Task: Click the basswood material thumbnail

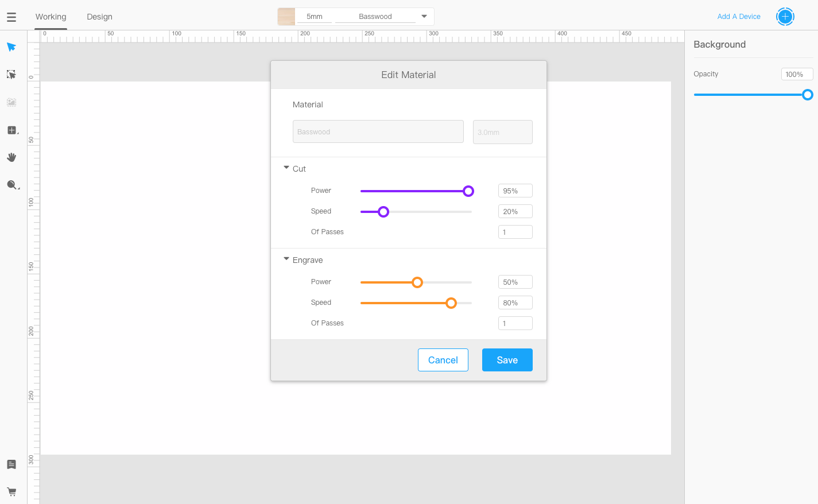Action: pos(286,17)
